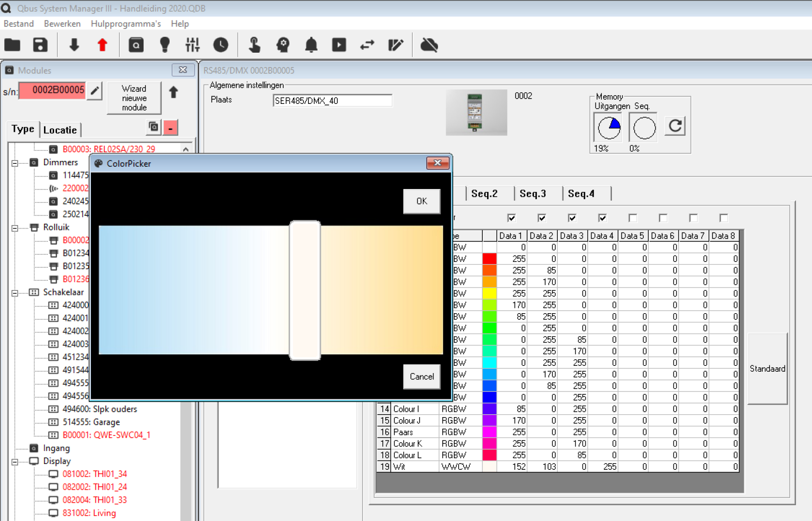Select the Type tab in Modules
This screenshot has height=521, width=812.
(23, 129)
